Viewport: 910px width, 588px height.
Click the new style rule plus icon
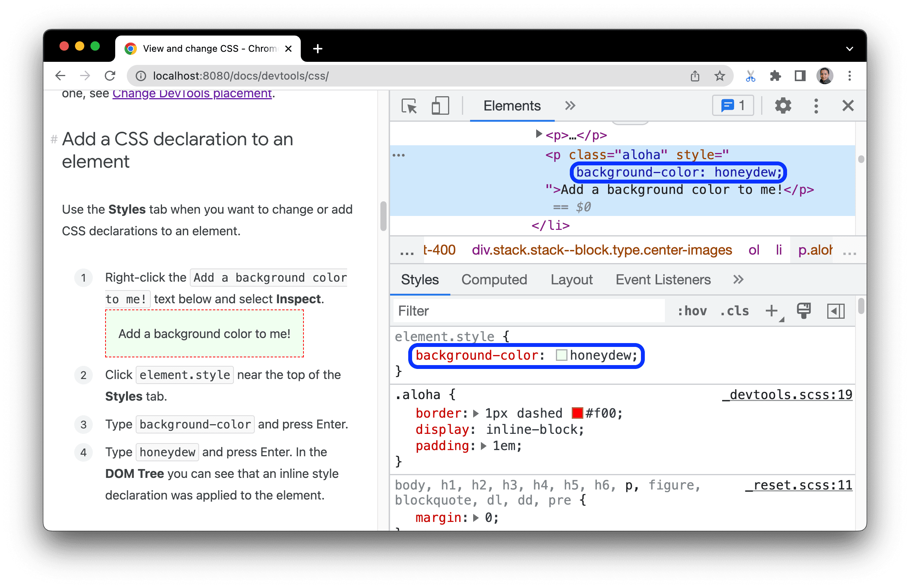[x=771, y=310]
